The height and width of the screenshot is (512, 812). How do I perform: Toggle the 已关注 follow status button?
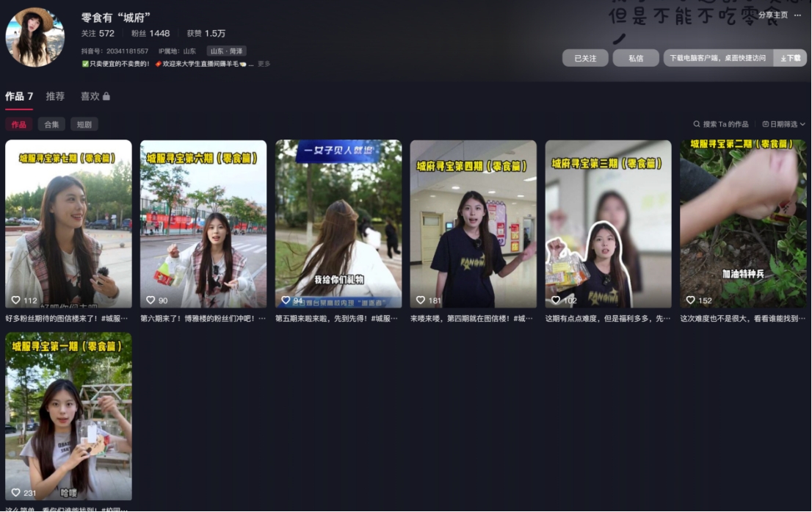pyautogui.click(x=585, y=58)
